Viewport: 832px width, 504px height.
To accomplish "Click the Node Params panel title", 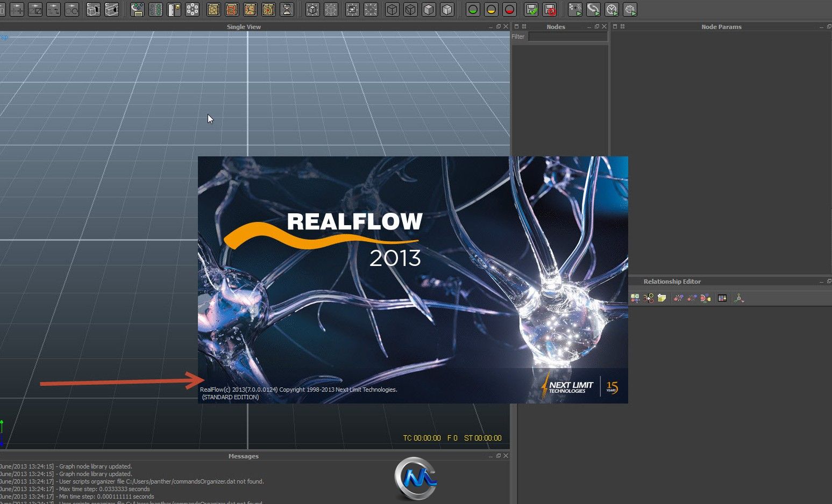I will tap(721, 27).
